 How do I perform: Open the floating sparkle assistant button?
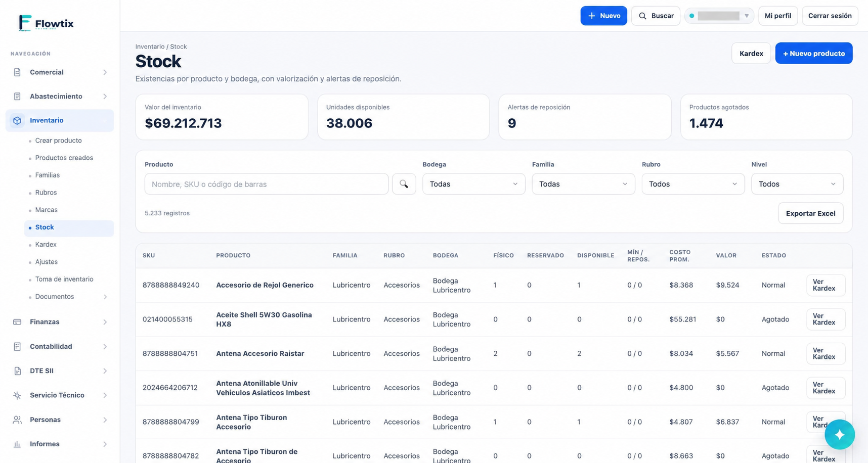point(840,434)
